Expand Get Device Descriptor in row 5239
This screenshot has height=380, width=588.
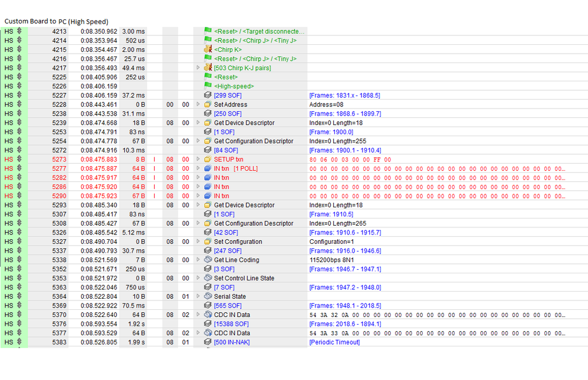point(198,123)
